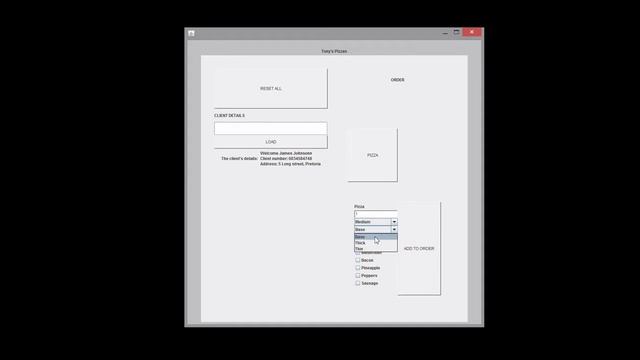Choose Thick from the base list
The image size is (640, 360).
(376, 242)
